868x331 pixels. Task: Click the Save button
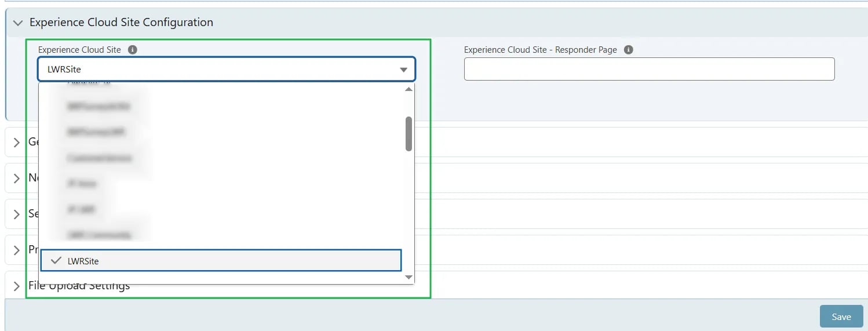click(841, 317)
